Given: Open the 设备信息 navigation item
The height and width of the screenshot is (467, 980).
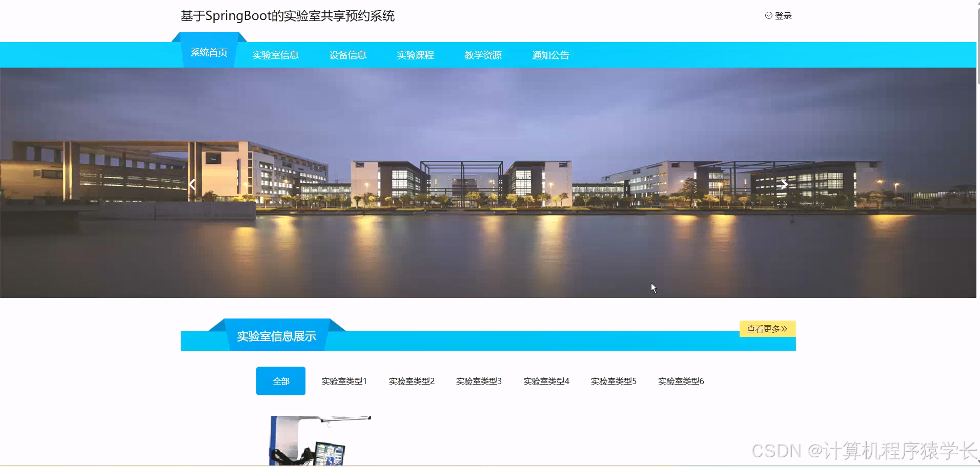Looking at the screenshot, I should tap(348, 55).
